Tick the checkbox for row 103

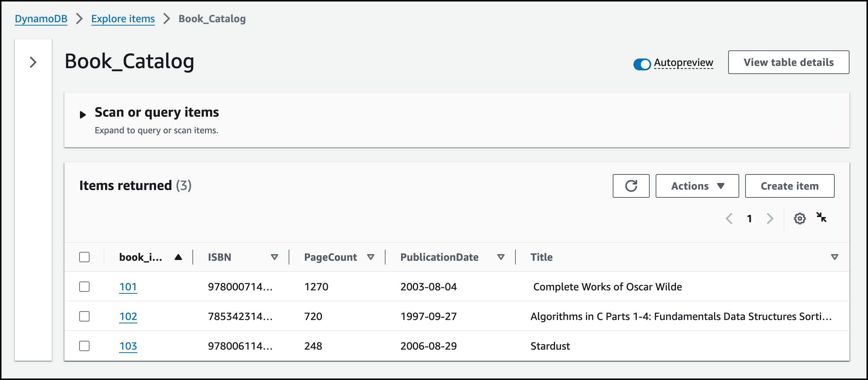[84, 346]
